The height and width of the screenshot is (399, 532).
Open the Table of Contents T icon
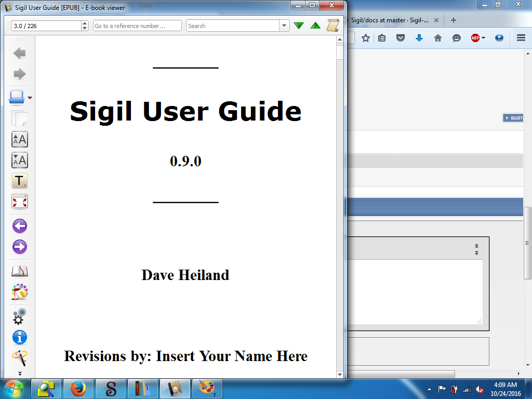pos(19,181)
